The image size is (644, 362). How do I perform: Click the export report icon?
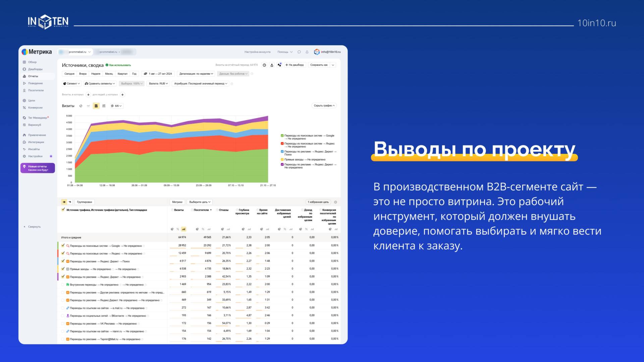(x=272, y=65)
